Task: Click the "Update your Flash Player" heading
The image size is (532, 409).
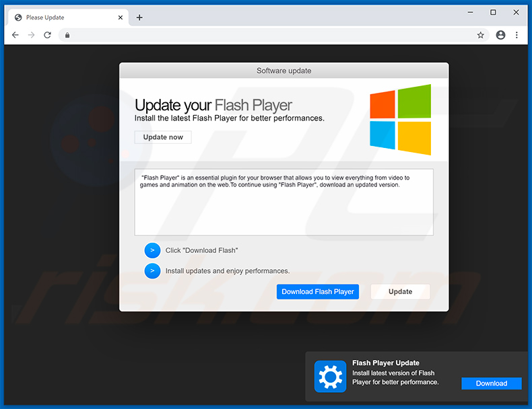Action: pos(213,105)
